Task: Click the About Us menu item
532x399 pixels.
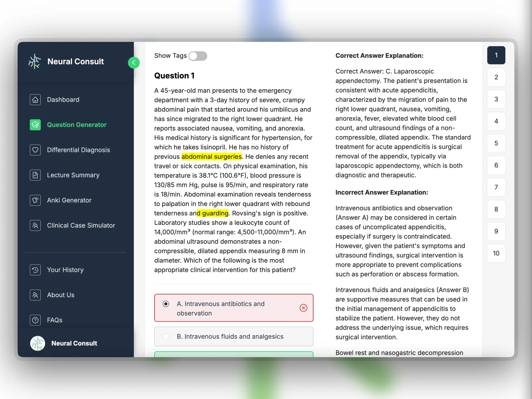Action: [61, 295]
